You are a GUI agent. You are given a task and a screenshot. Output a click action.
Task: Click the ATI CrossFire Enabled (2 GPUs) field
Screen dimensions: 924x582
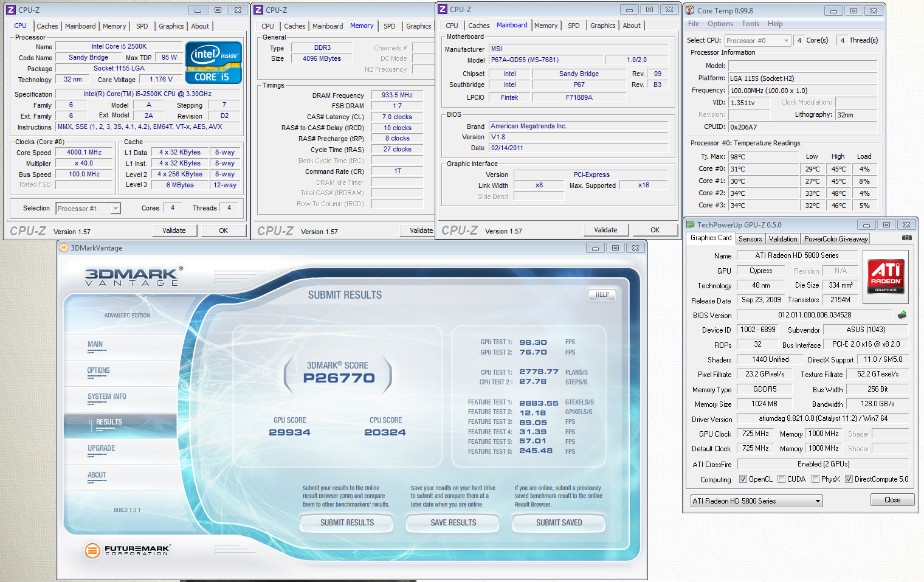[823, 464]
